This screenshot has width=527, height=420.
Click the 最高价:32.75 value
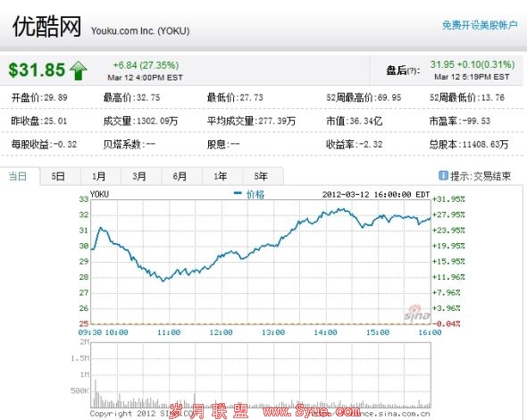[x=131, y=98]
